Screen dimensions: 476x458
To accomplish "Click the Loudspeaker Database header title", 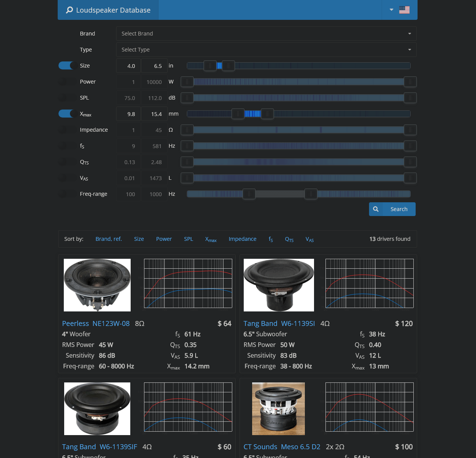I will [113, 10].
